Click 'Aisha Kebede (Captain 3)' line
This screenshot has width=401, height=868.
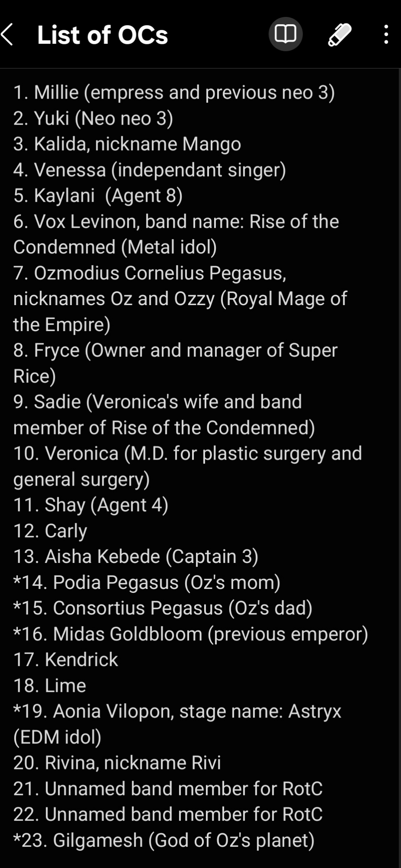[136, 557]
